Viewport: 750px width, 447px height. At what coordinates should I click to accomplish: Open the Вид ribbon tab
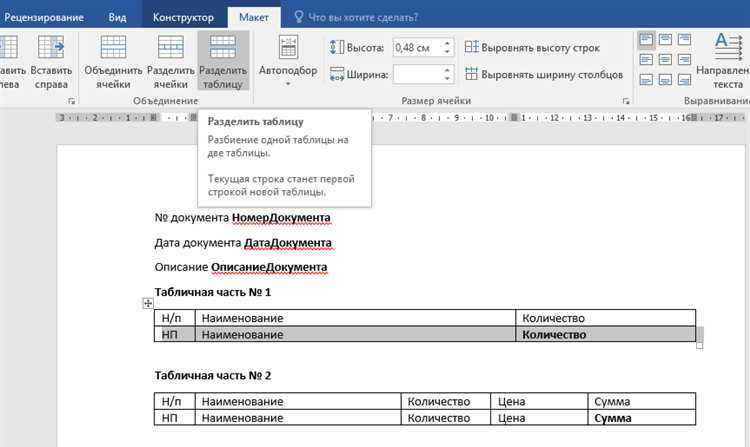(x=118, y=17)
